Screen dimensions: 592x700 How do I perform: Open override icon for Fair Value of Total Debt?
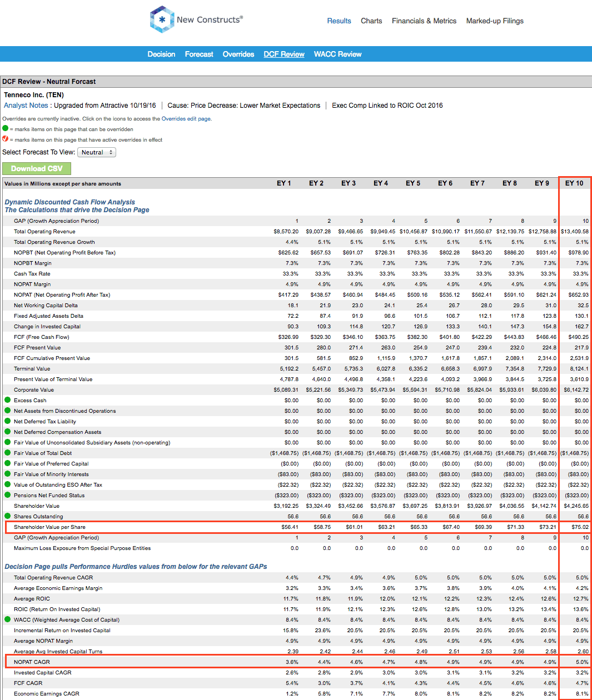(8, 453)
